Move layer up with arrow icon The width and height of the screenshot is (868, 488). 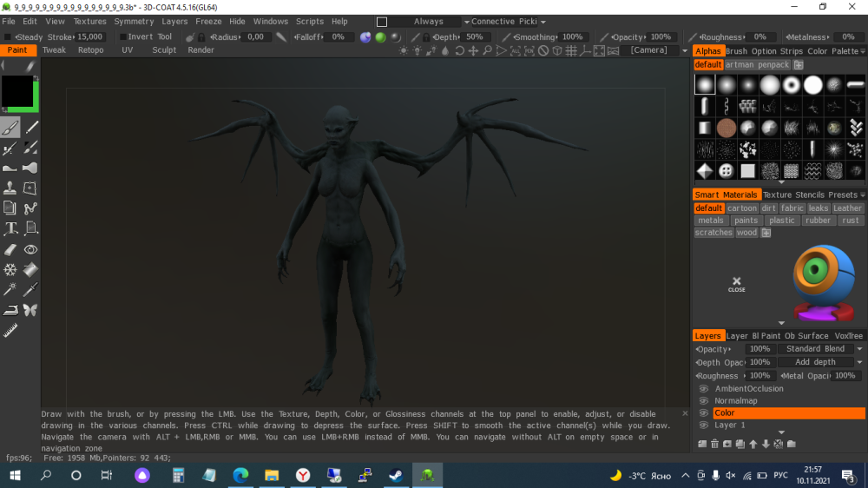753,444
